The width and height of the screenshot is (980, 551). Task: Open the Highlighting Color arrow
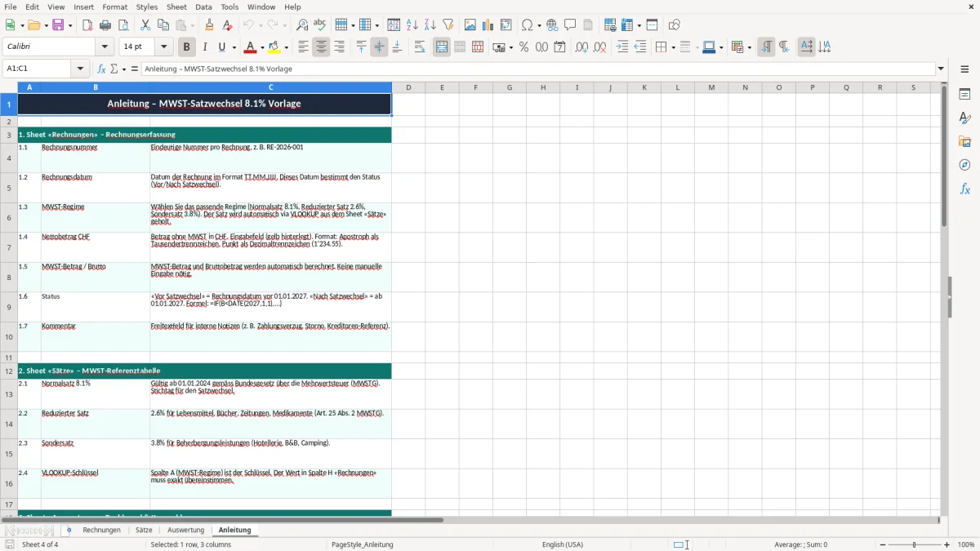pos(287,47)
